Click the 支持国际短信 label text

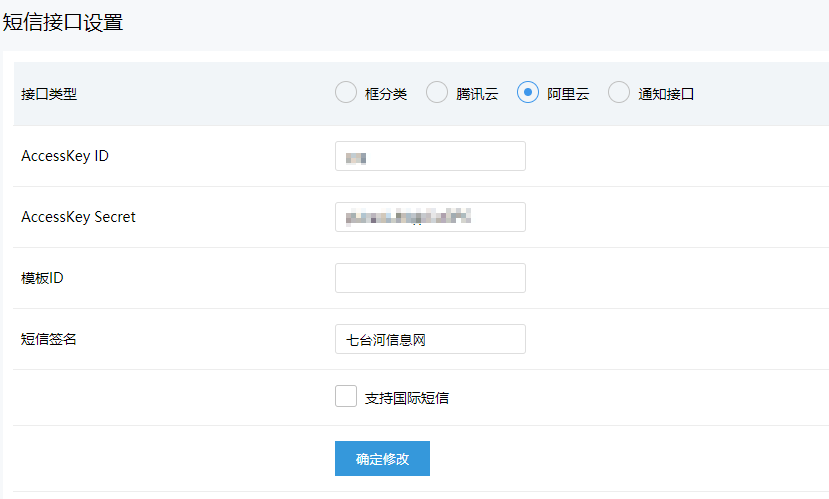coord(407,398)
